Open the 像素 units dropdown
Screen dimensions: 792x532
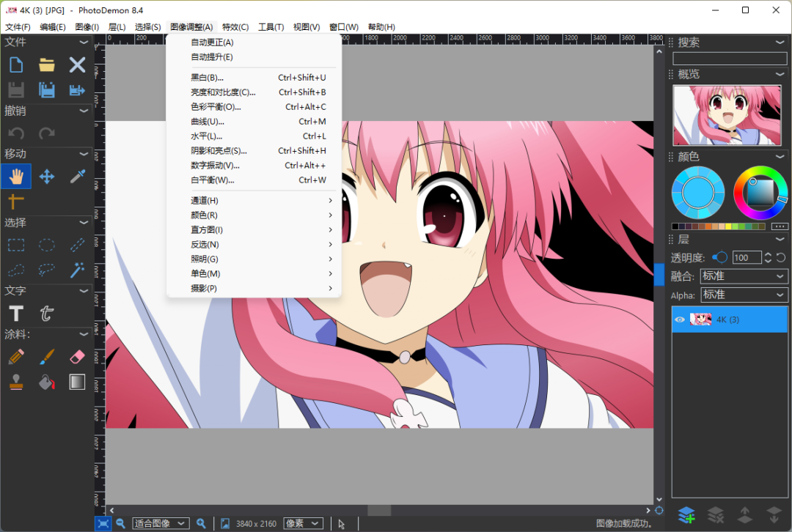coord(302,522)
